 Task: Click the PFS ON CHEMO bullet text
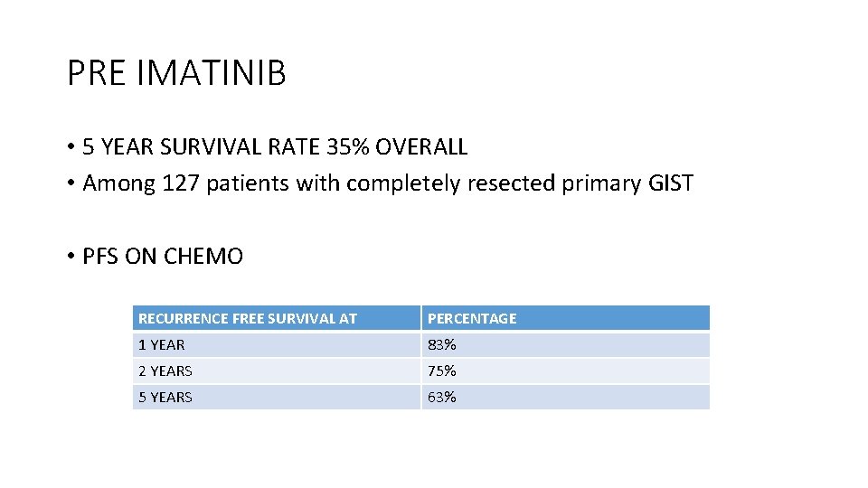pyautogui.click(x=163, y=257)
